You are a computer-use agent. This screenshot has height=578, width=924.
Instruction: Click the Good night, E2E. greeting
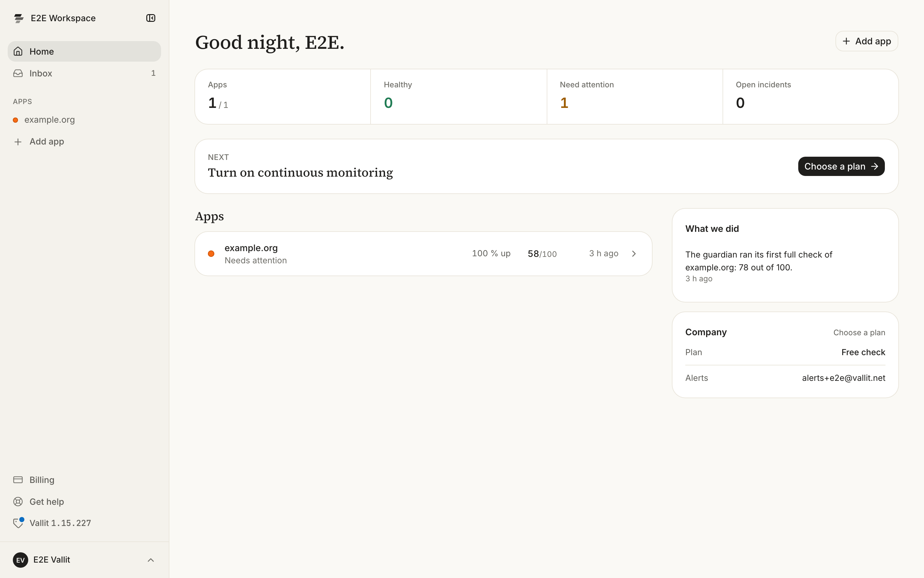269,42
